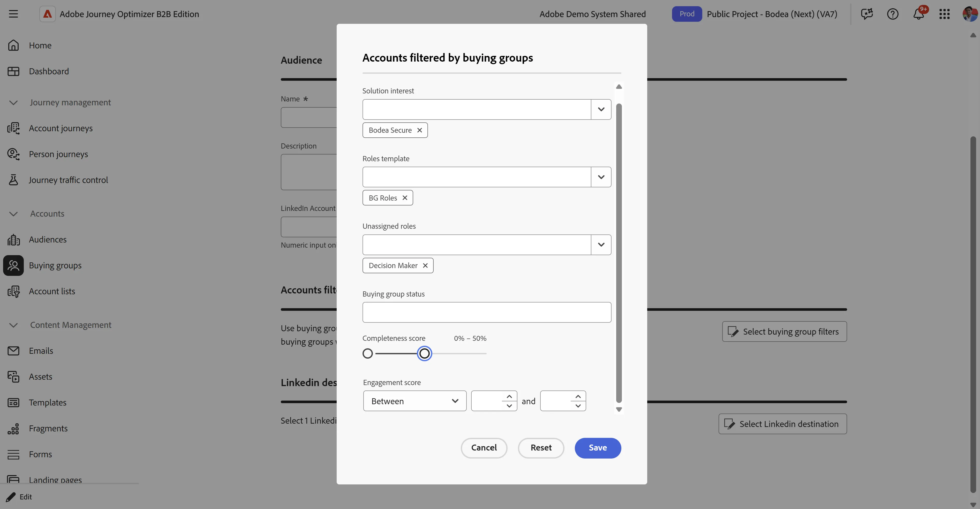Click the Buying group status field

pyautogui.click(x=487, y=312)
